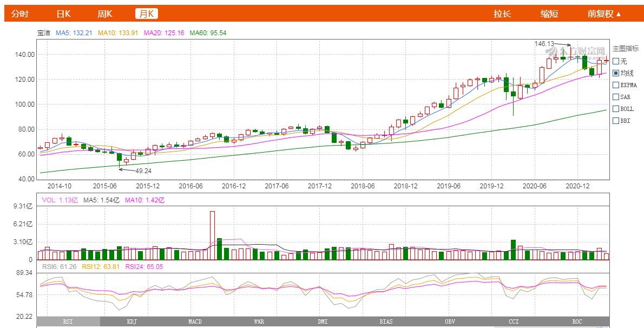Screen dimensions: 644x328
Task: Switch to the 分时 intraday chart tab
Action: [19, 14]
